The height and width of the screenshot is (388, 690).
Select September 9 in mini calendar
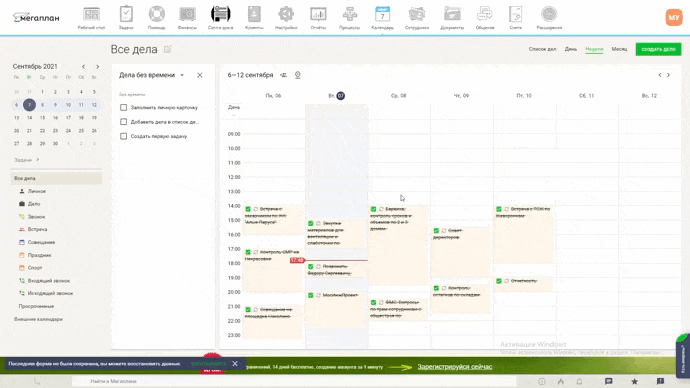pos(55,105)
